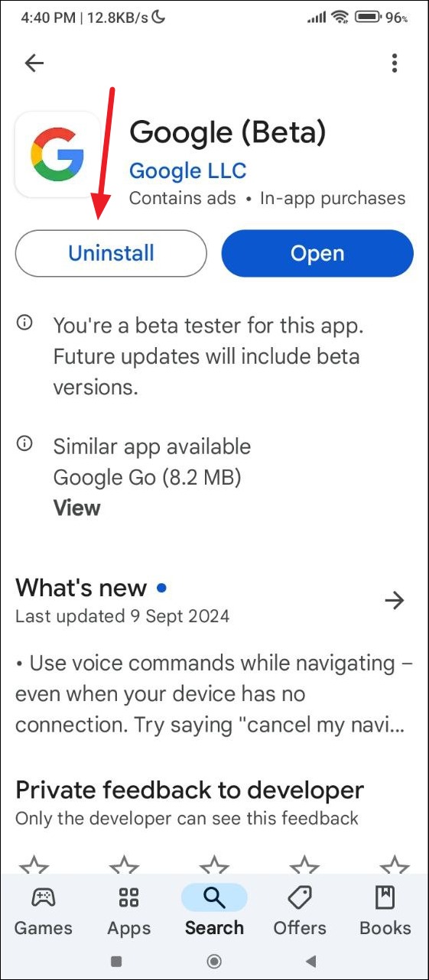Switch to the Games tab
This screenshot has width=429, height=980.
pyautogui.click(x=44, y=910)
